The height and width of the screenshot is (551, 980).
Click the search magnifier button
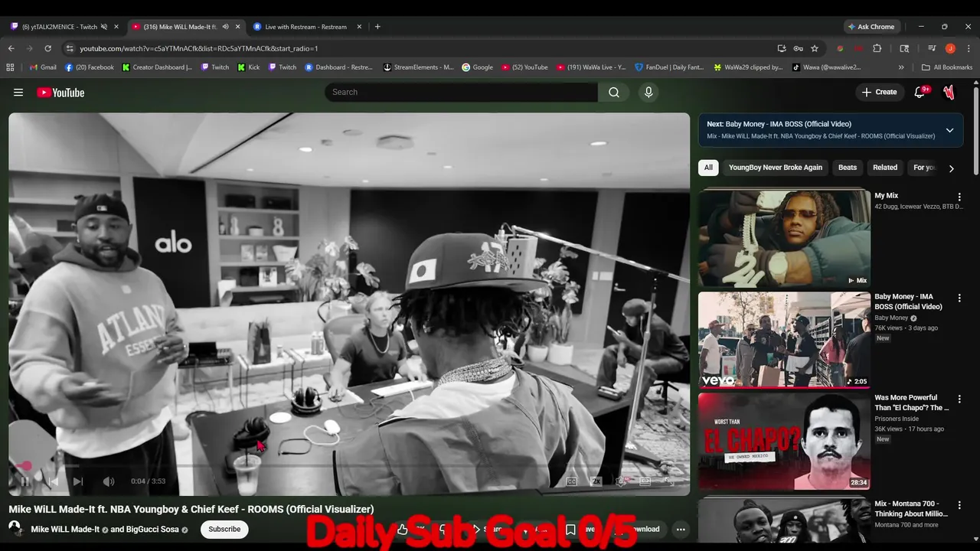(x=614, y=93)
